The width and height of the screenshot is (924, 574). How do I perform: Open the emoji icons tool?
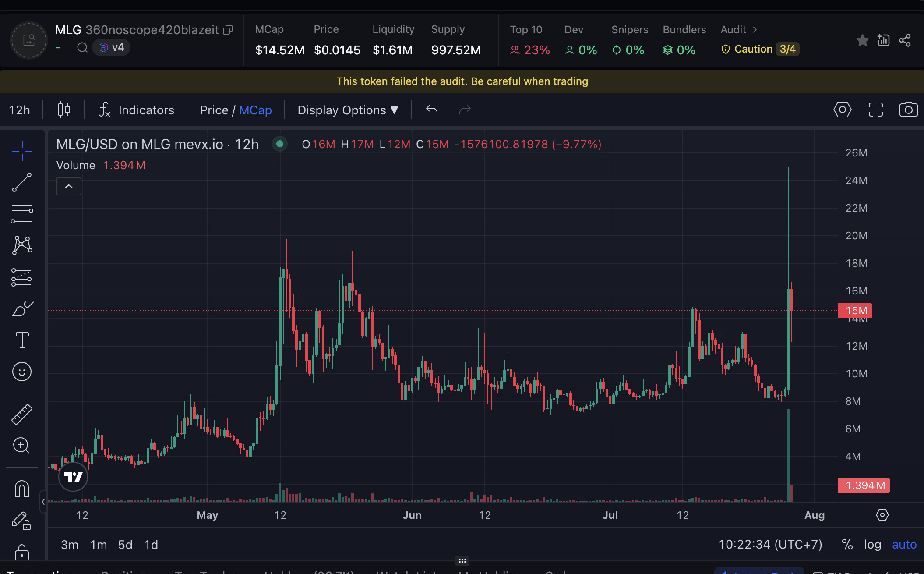[22, 372]
